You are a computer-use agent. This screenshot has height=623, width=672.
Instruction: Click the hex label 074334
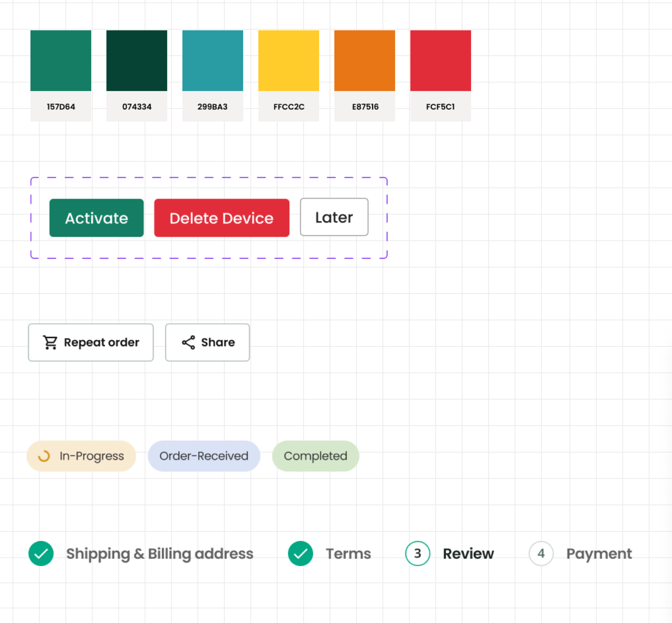(x=137, y=106)
